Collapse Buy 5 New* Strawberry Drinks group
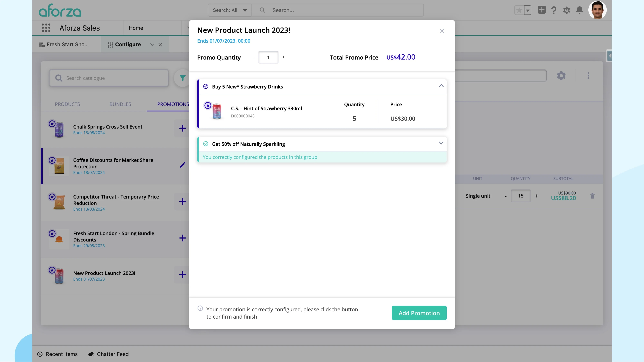This screenshot has width=644, height=362. click(441, 86)
